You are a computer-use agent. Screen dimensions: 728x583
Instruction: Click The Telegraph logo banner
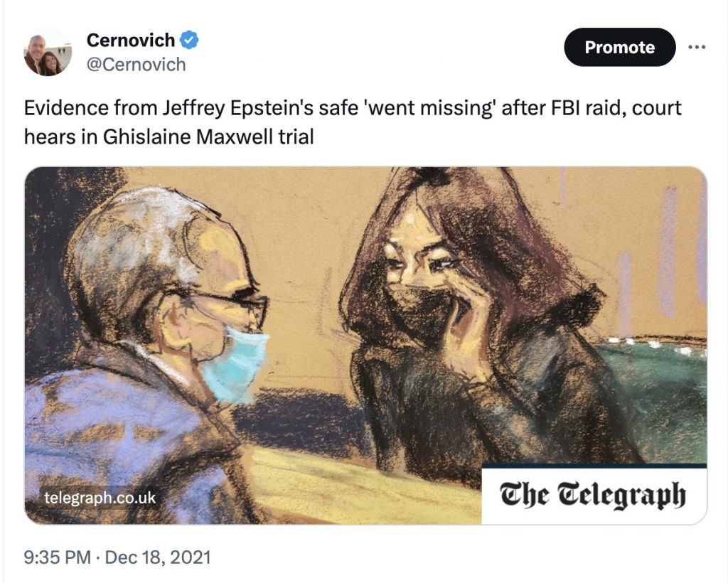[x=594, y=494]
